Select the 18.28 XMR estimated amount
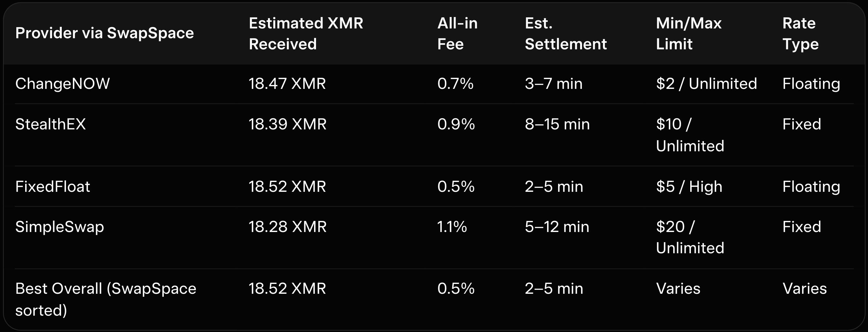The image size is (868, 332). click(287, 227)
